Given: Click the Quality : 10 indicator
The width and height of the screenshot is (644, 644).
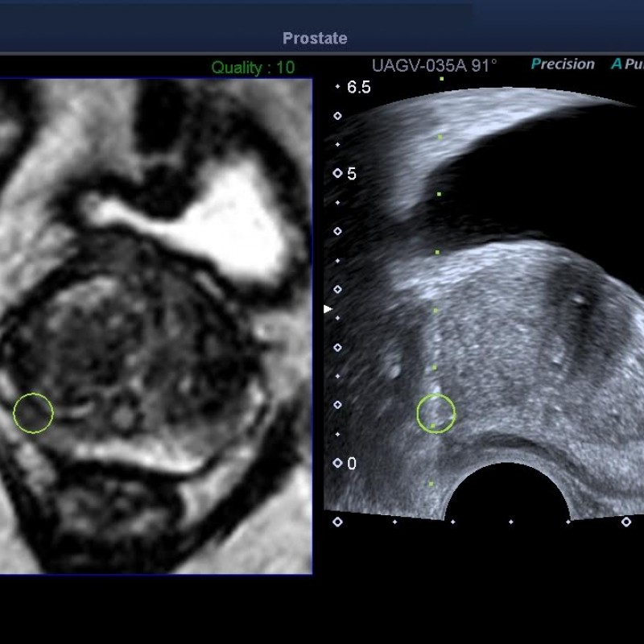Looking at the screenshot, I should (253, 68).
